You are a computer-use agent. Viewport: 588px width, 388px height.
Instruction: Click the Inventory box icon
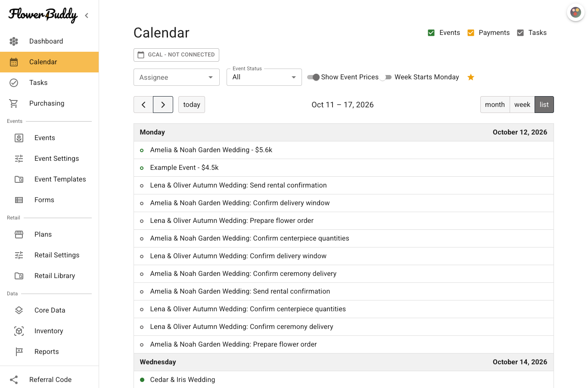[19, 331]
